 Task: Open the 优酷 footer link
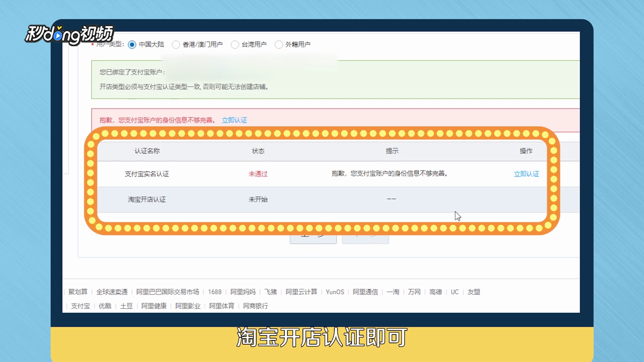(105, 306)
